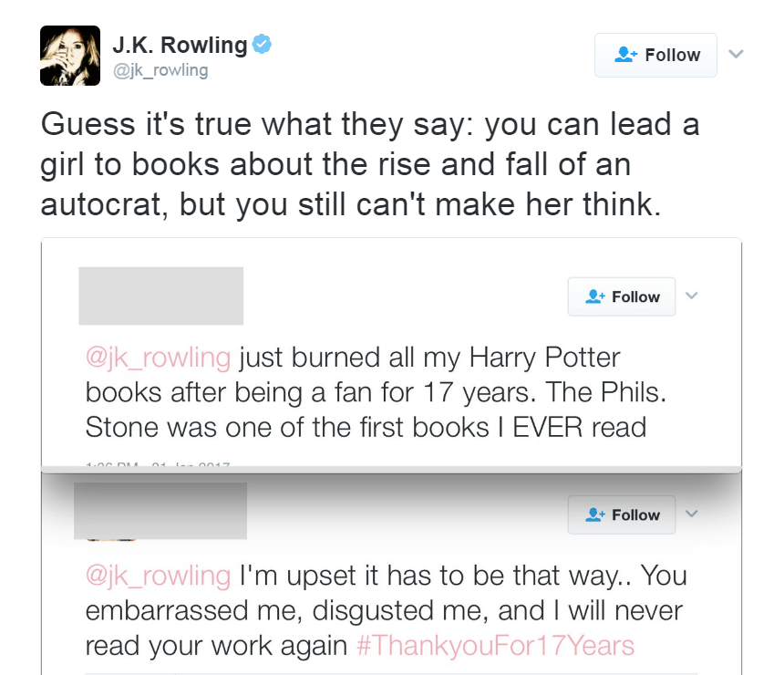Click the gray @jk_rowling handle under the name
The height and width of the screenshot is (675, 784).
coord(160,70)
